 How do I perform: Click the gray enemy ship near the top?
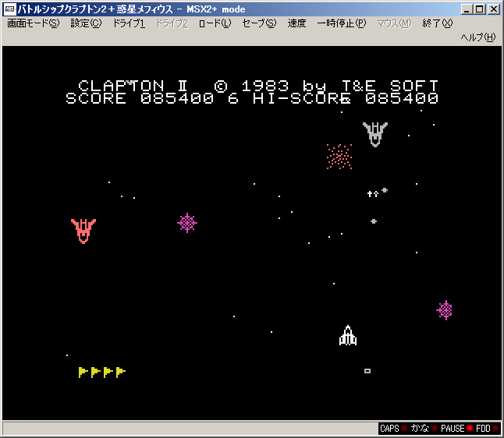point(375,133)
